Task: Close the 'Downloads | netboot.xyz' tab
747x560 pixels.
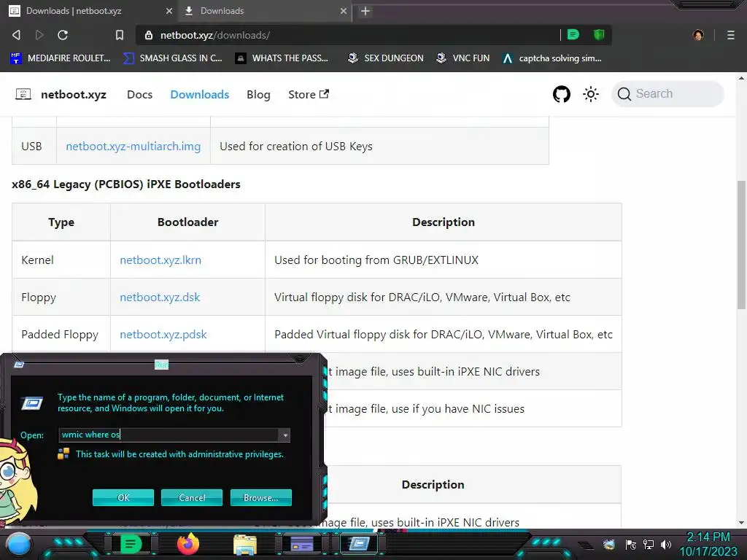Action: click(x=169, y=11)
